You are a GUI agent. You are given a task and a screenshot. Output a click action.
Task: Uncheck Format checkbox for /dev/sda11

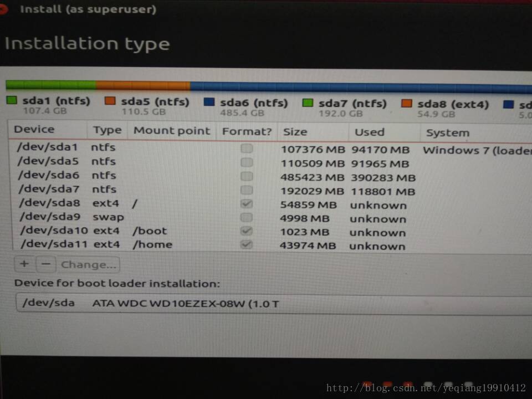(x=247, y=244)
